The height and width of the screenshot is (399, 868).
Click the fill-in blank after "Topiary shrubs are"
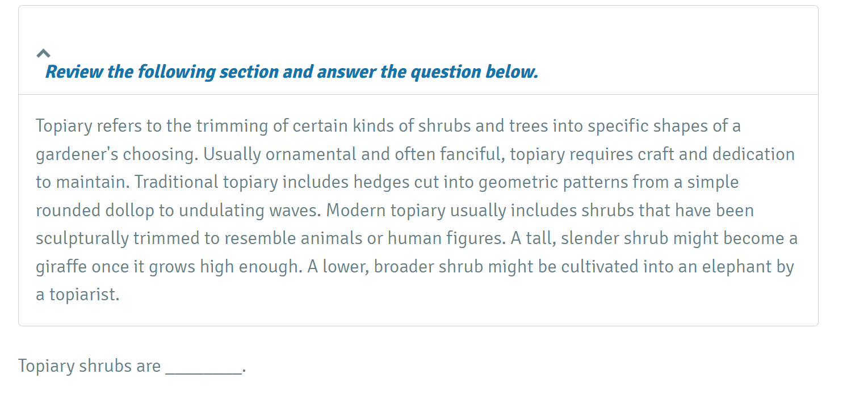click(204, 367)
